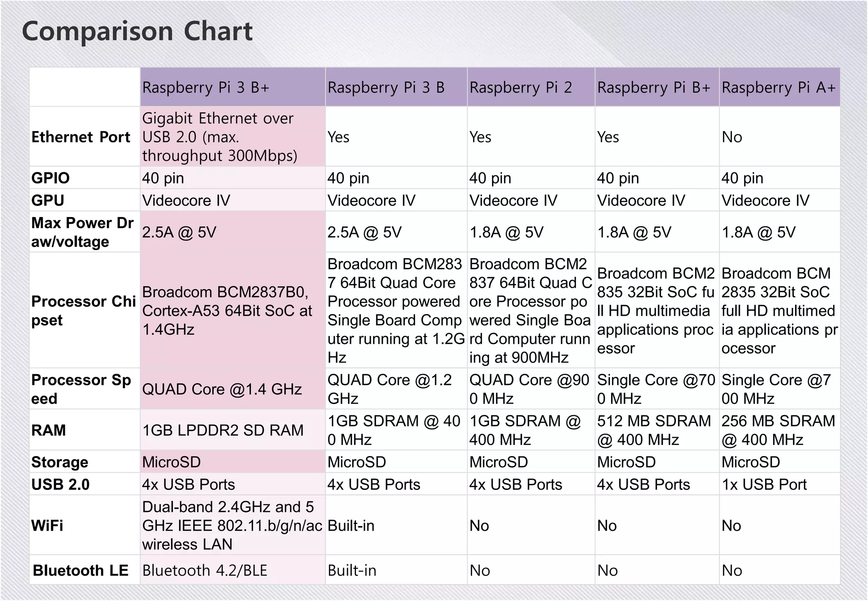The height and width of the screenshot is (601, 868).
Task: Select the "1GB LPDDR2 SD RAM" cell
Action: click(223, 430)
